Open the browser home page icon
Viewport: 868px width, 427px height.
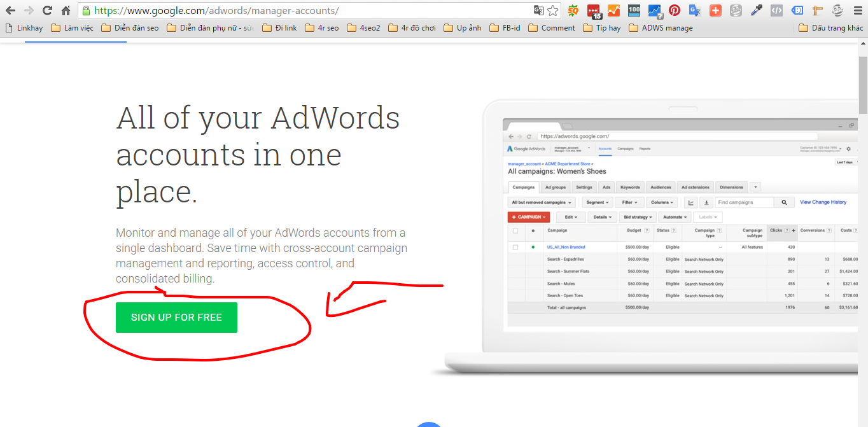pyautogui.click(x=66, y=10)
